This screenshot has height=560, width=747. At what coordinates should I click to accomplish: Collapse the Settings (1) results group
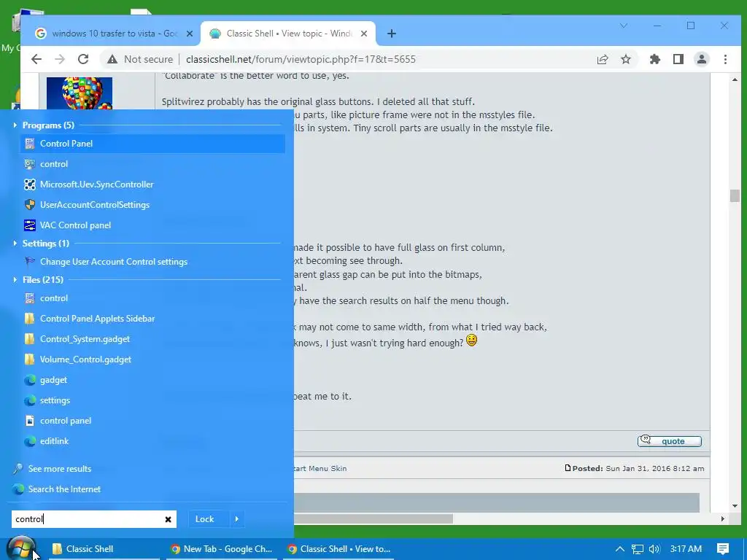[x=15, y=244]
